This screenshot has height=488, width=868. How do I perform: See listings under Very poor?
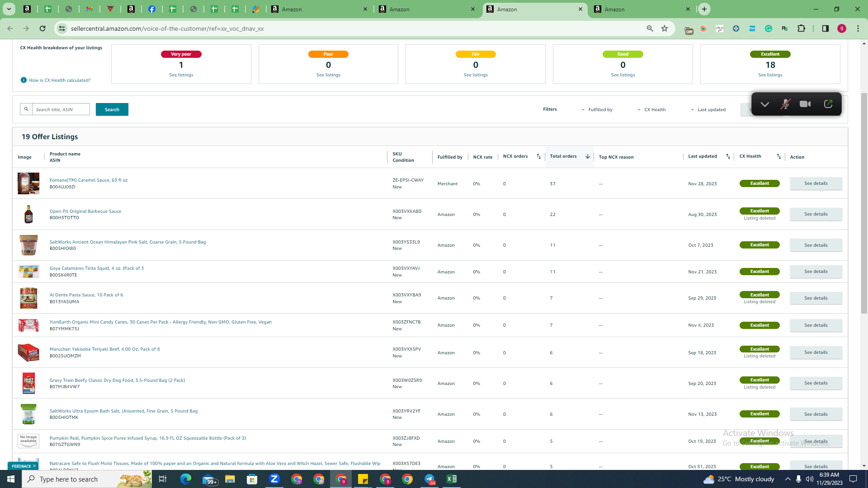(181, 75)
